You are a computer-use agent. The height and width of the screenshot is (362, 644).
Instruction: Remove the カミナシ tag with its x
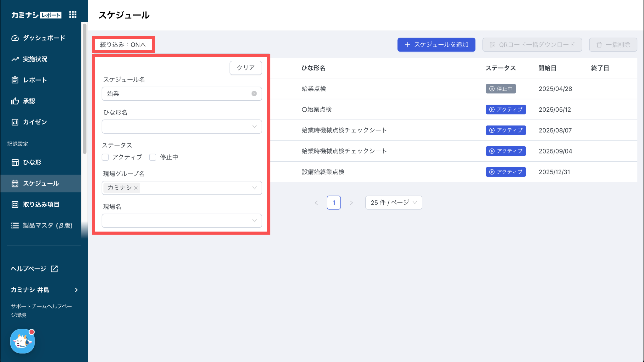[x=136, y=188]
